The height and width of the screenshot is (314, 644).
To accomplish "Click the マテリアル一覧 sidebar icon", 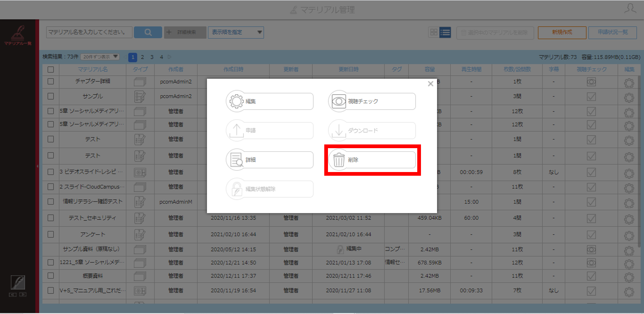I will click(18, 35).
